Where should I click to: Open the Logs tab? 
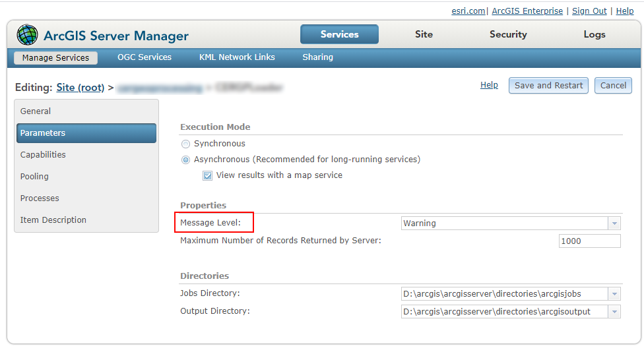[595, 34]
